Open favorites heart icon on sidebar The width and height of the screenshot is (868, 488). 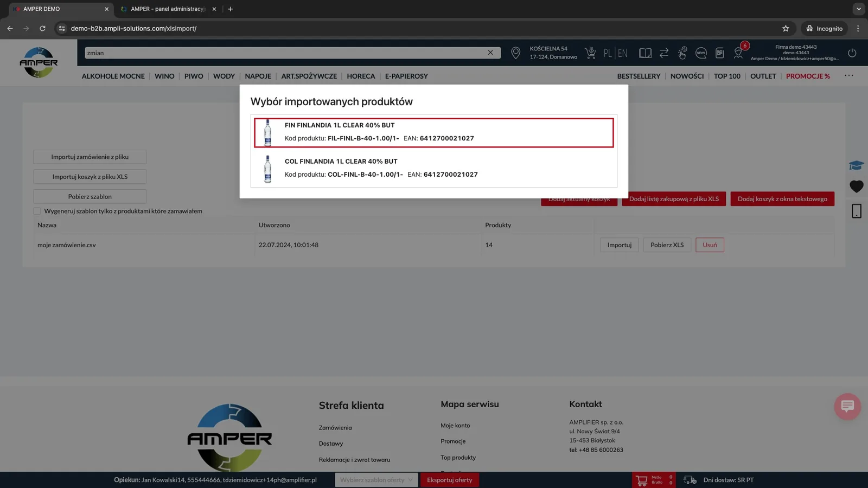point(857,187)
